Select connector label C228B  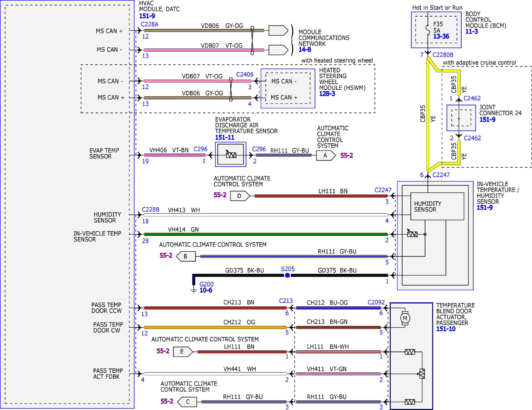pyautogui.click(x=151, y=209)
